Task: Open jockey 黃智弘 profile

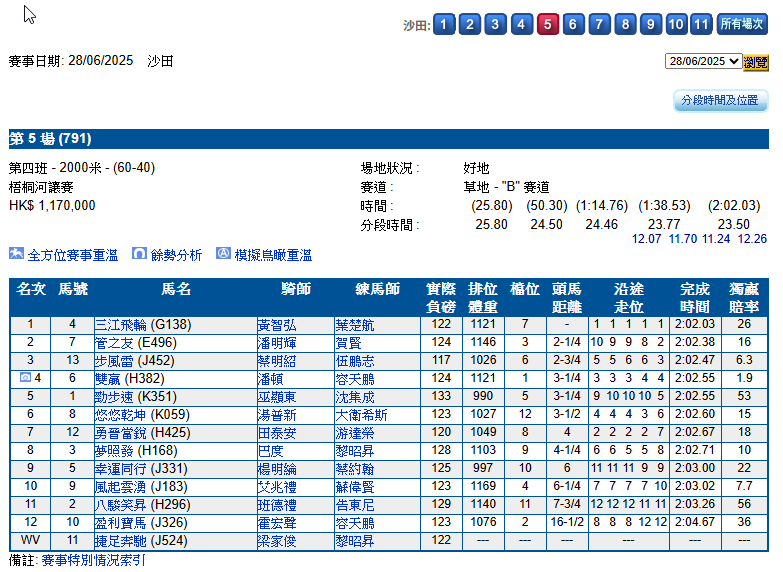Action: (277, 325)
